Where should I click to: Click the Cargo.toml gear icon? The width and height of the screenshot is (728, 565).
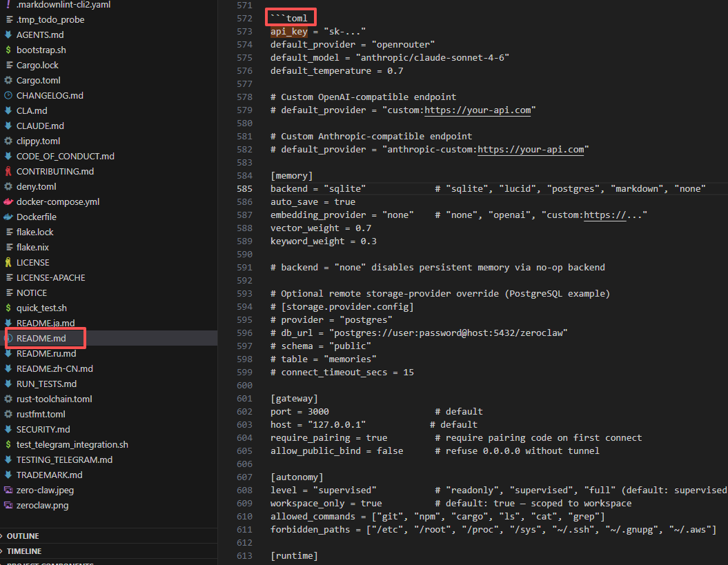tap(8, 80)
